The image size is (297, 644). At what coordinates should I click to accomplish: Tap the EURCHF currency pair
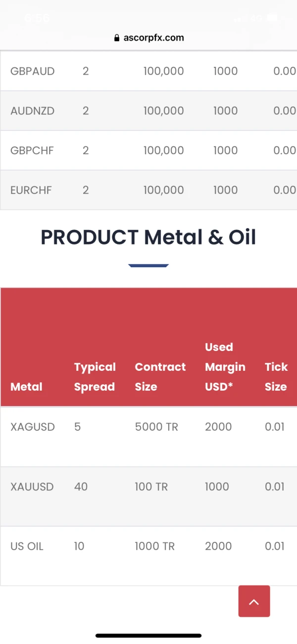[31, 190]
